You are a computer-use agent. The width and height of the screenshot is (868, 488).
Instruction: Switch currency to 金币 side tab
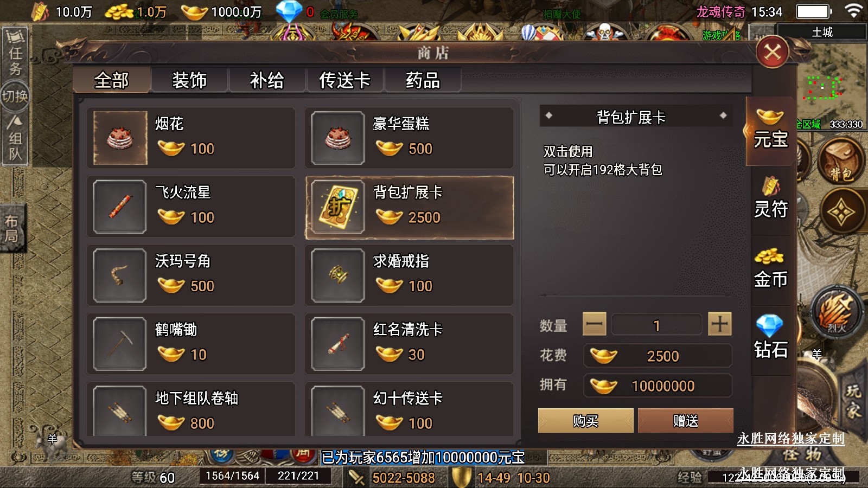pos(770,269)
